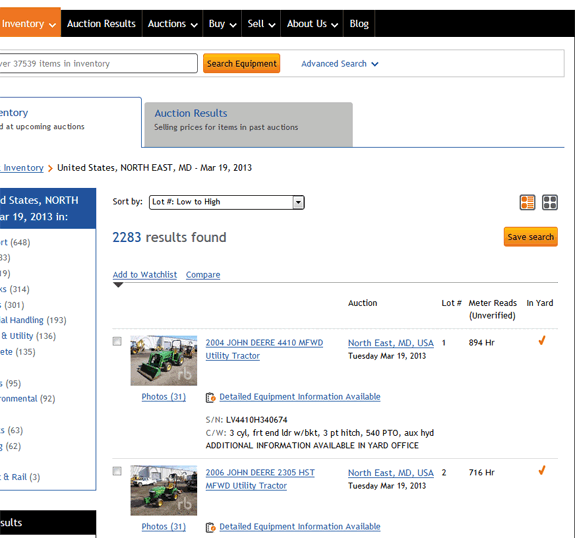Click the Compare link

tap(203, 275)
